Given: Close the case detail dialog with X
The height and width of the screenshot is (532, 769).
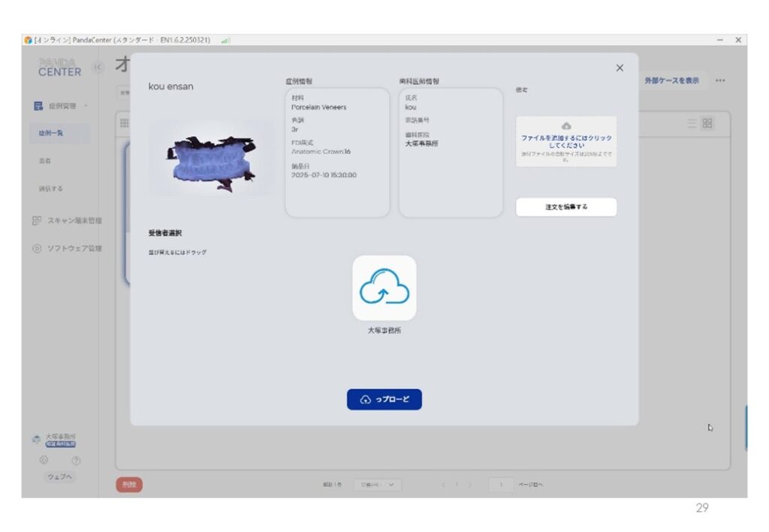Looking at the screenshot, I should 620,68.
